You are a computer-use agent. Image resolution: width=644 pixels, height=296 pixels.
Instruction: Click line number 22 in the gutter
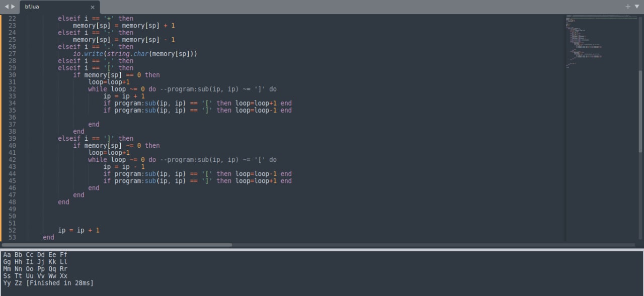pyautogui.click(x=12, y=18)
